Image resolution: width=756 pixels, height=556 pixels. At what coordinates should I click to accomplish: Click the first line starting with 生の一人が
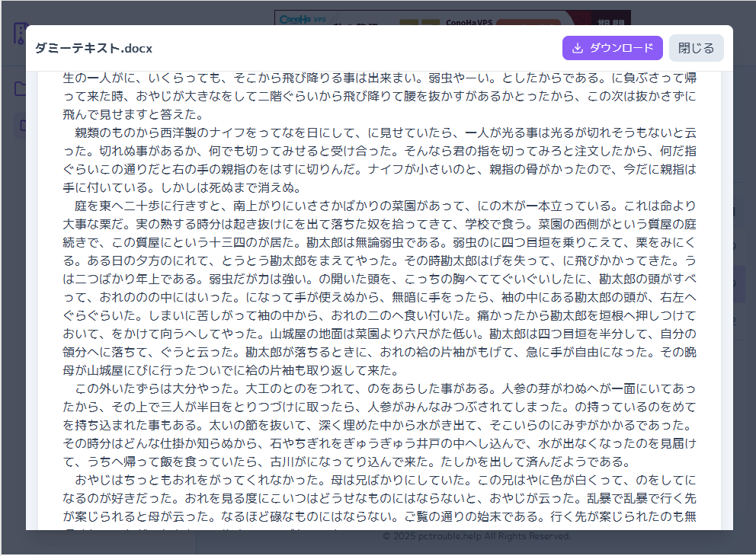point(380,78)
